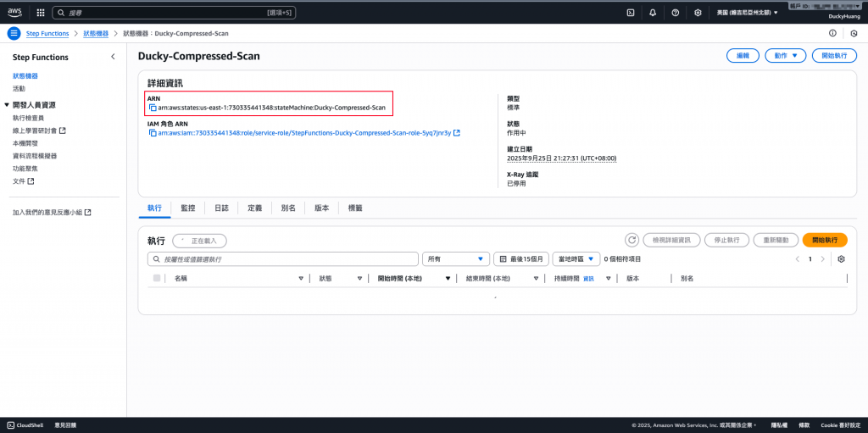Open the info panel icon near breadcrumb
Screen dimensions: 868x433
(x=832, y=33)
